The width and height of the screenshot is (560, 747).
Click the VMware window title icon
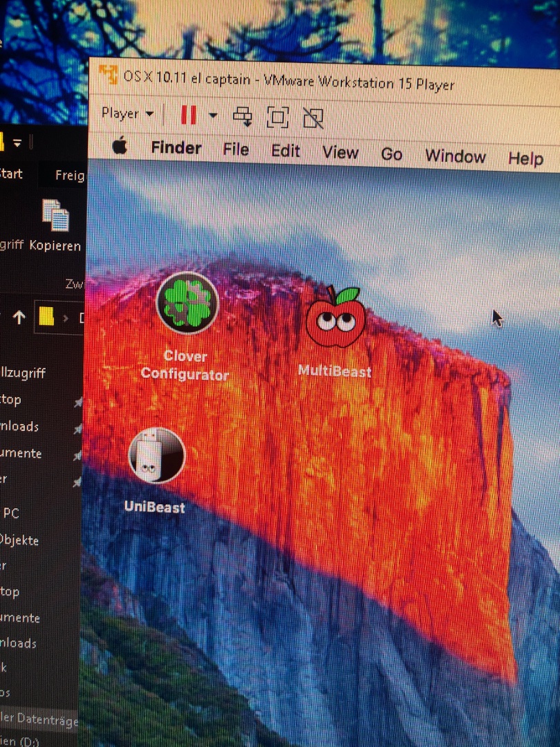click(108, 74)
